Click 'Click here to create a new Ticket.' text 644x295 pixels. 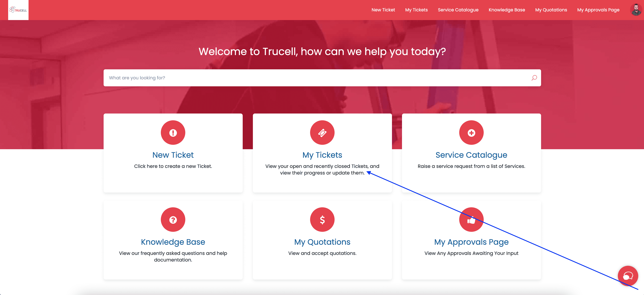tap(173, 166)
